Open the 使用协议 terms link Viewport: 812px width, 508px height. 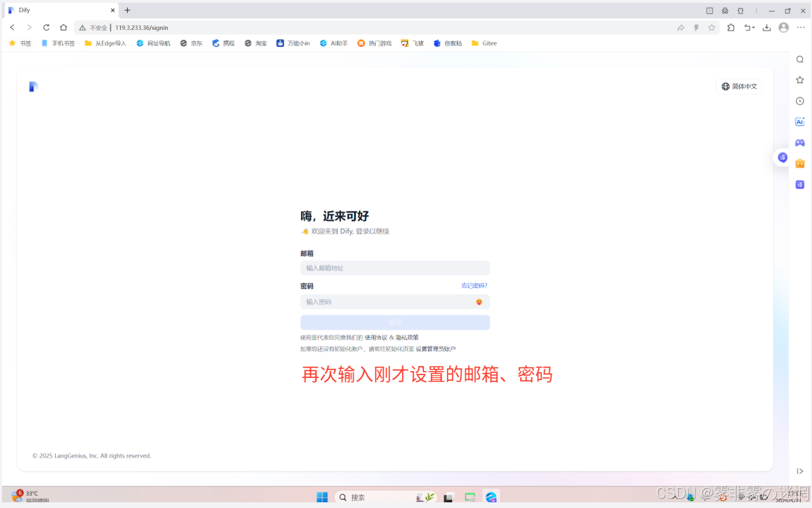[376, 338]
